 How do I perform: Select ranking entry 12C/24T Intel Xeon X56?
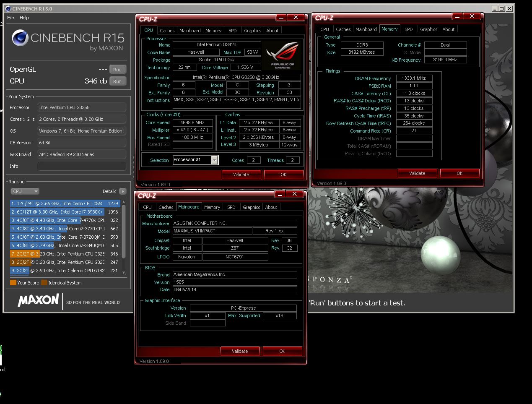[65, 203]
